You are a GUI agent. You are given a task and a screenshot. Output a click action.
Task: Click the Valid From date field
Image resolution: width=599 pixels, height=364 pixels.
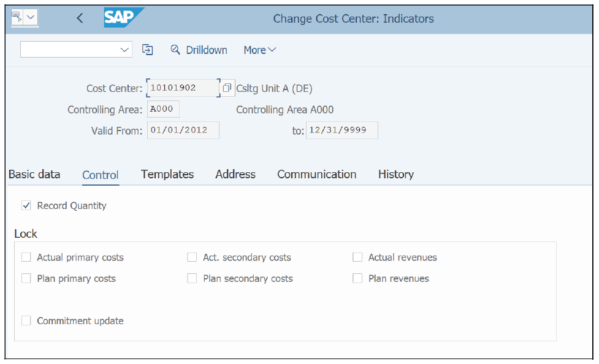[182, 130]
